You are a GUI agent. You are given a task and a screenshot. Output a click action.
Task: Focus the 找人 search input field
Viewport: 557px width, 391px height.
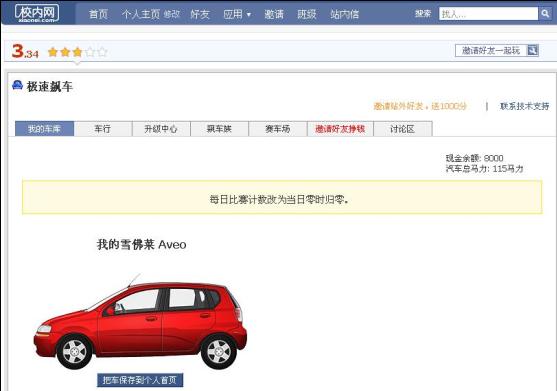click(488, 14)
